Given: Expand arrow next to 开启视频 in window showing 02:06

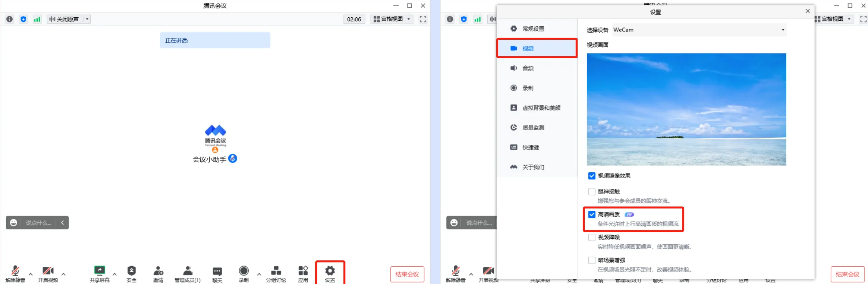Looking at the screenshot, I should [63, 274].
